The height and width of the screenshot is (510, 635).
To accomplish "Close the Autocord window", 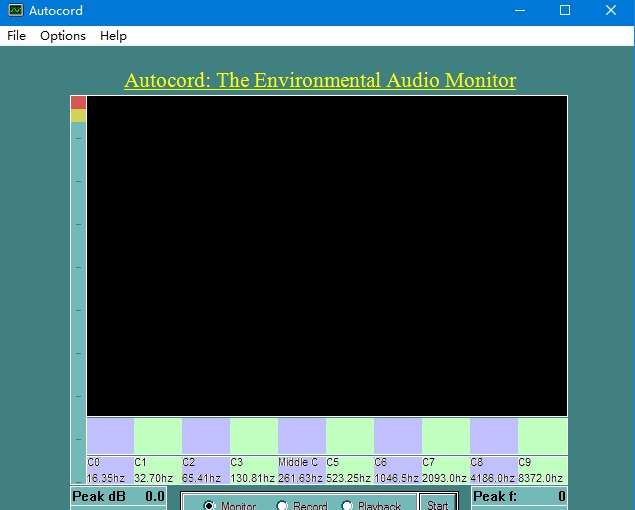I will click(610, 11).
